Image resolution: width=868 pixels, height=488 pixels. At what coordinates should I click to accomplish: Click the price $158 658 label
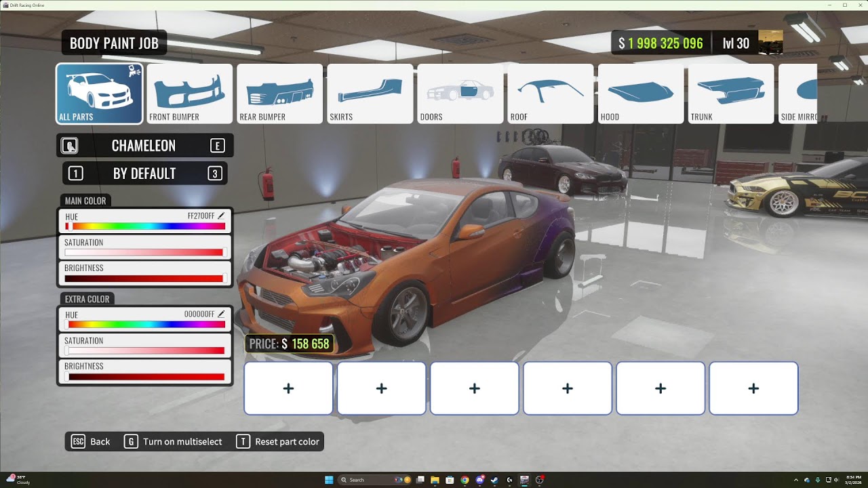(x=289, y=344)
